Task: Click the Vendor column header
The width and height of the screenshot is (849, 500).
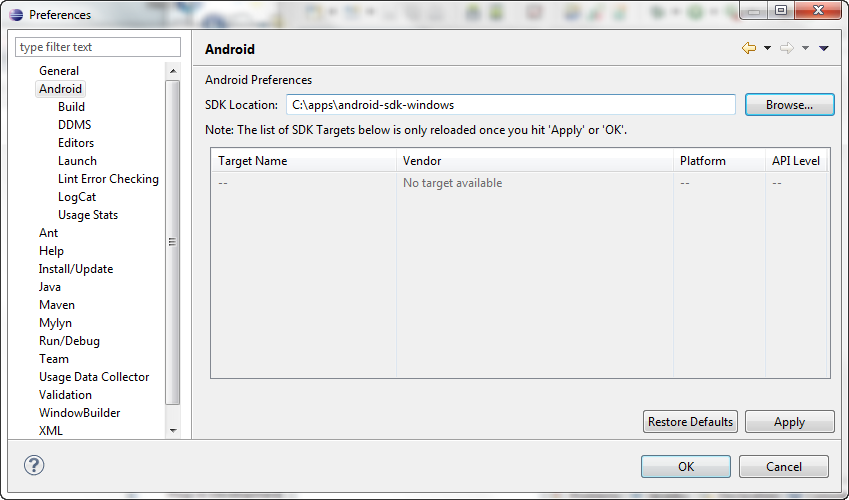Action: tap(535, 161)
